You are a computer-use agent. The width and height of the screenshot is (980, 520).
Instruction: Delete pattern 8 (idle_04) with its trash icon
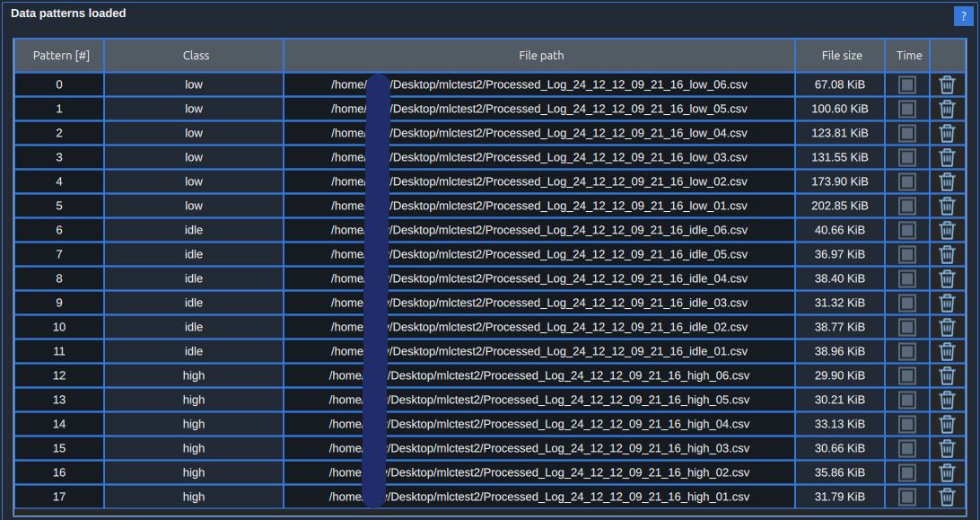click(947, 278)
